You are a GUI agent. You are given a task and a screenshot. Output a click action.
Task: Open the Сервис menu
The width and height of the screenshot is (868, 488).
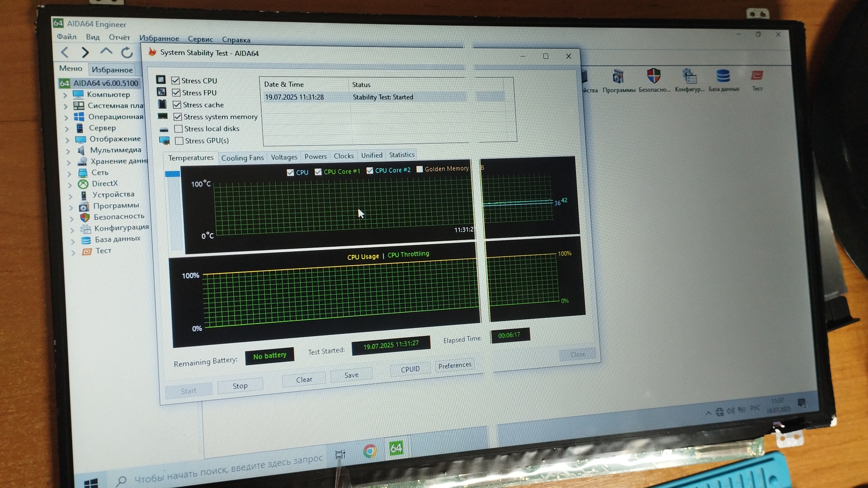click(200, 39)
